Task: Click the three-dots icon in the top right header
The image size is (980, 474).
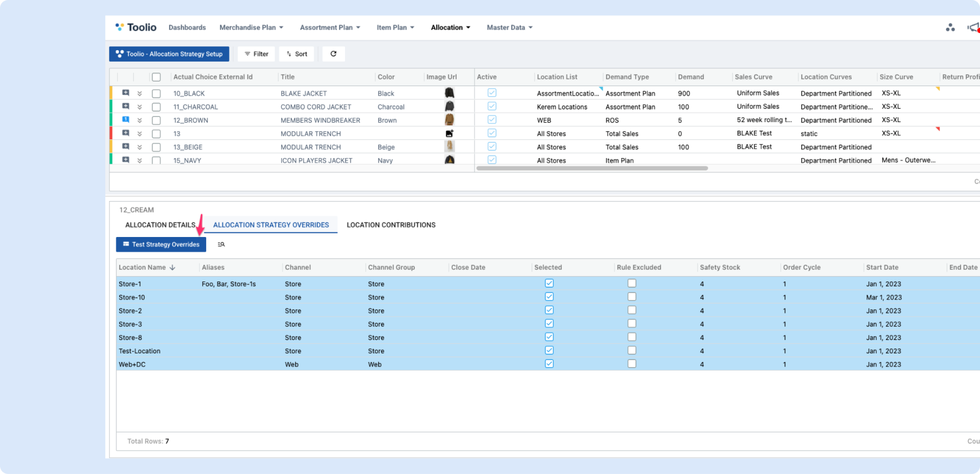Action: [950, 28]
